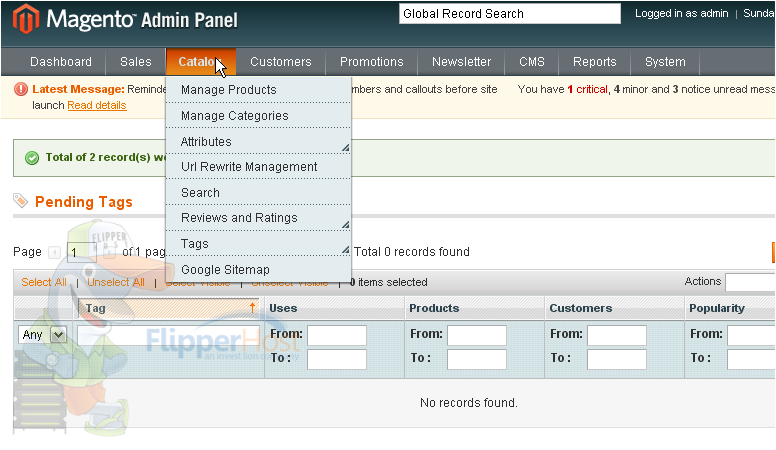Click the Customers To field
Viewport: 776px width, 450px height.
click(617, 359)
